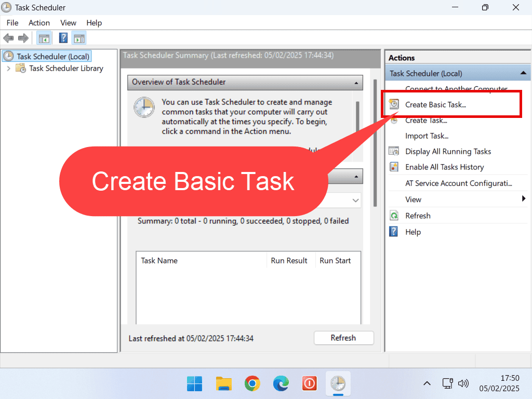Collapse the Overview of Task Scheduler section
The width and height of the screenshot is (532, 399).
click(x=356, y=82)
